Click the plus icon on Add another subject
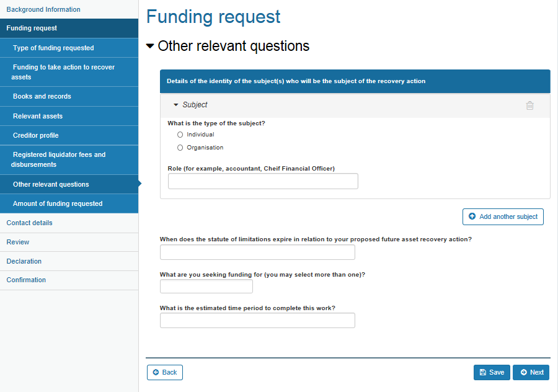The height and width of the screenshot is (392, 558). (x=472, y=216)
